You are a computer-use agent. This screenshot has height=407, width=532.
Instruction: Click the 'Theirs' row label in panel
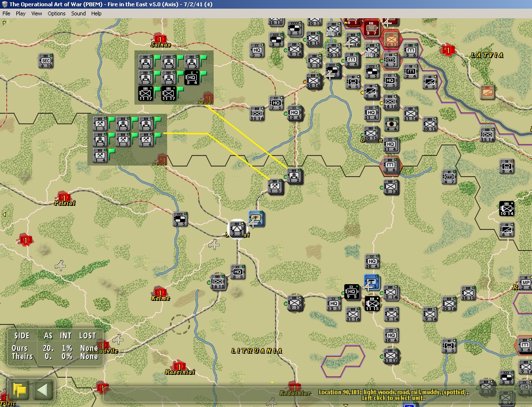(x=23, y=357)
